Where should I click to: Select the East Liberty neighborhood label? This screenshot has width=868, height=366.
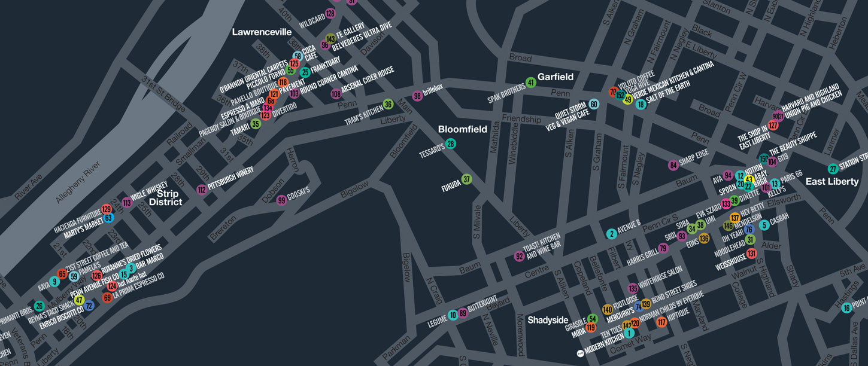(832, 181)
